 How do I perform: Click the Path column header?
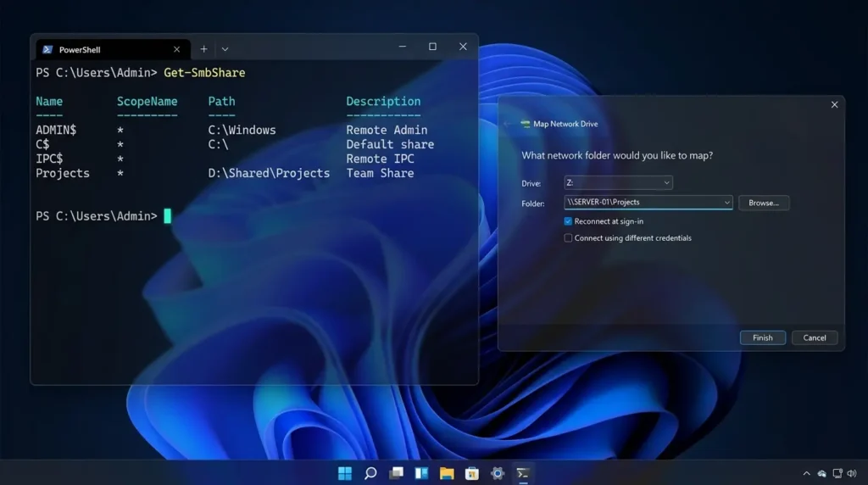[221, 101]
